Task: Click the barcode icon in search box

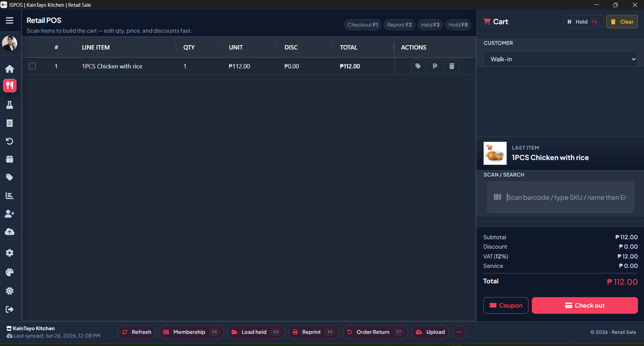Action: (x=497, y=197)
